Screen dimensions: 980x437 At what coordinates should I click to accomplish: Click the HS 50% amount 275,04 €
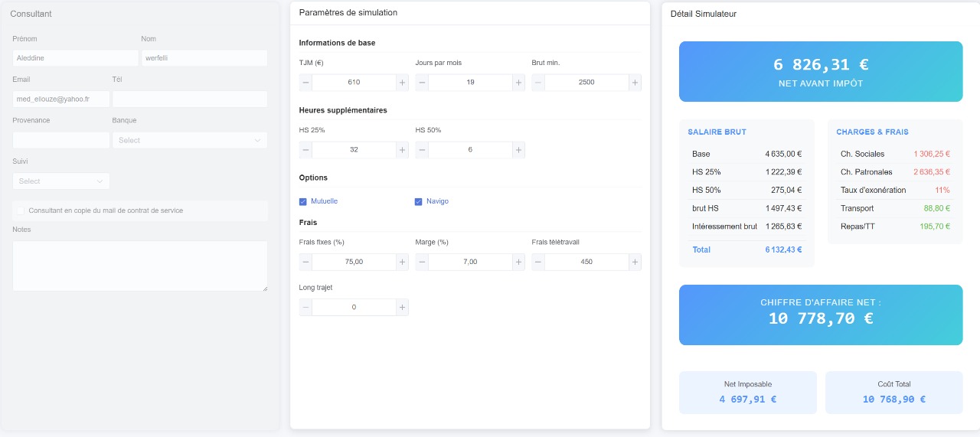[786, 191]
